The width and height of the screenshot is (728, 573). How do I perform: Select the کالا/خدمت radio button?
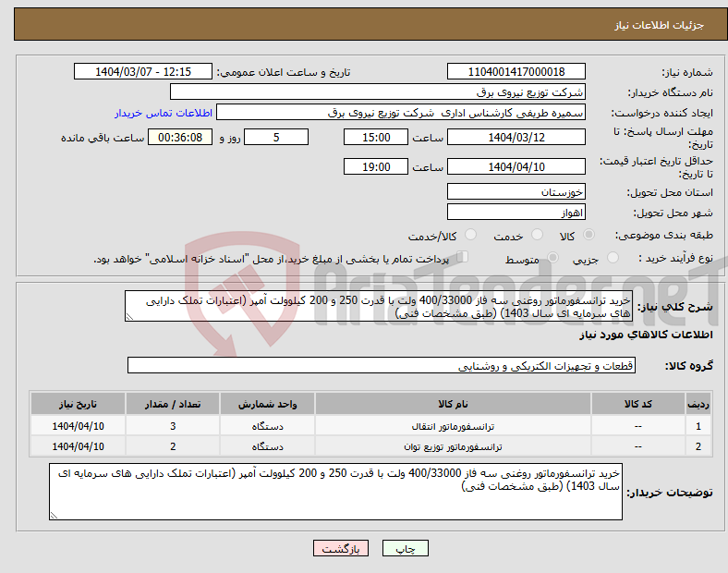[x=470, y=235]
